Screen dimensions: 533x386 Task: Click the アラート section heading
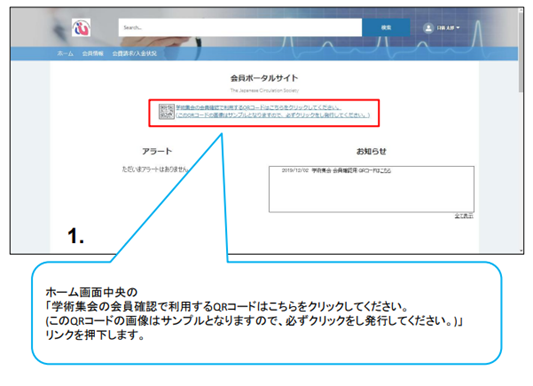157,151
